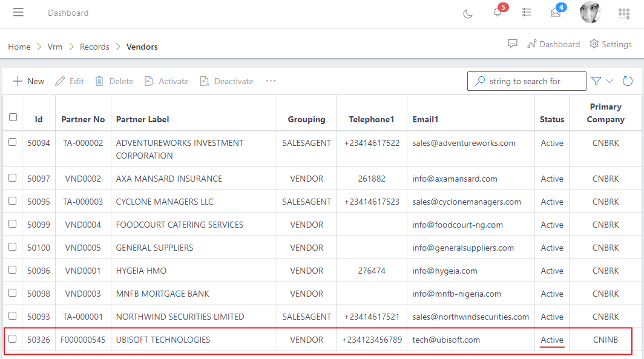Tick the checkbox next to AXA MANSARD INSURANCE
The image size is (644, 359).
[x=13, y=178]
